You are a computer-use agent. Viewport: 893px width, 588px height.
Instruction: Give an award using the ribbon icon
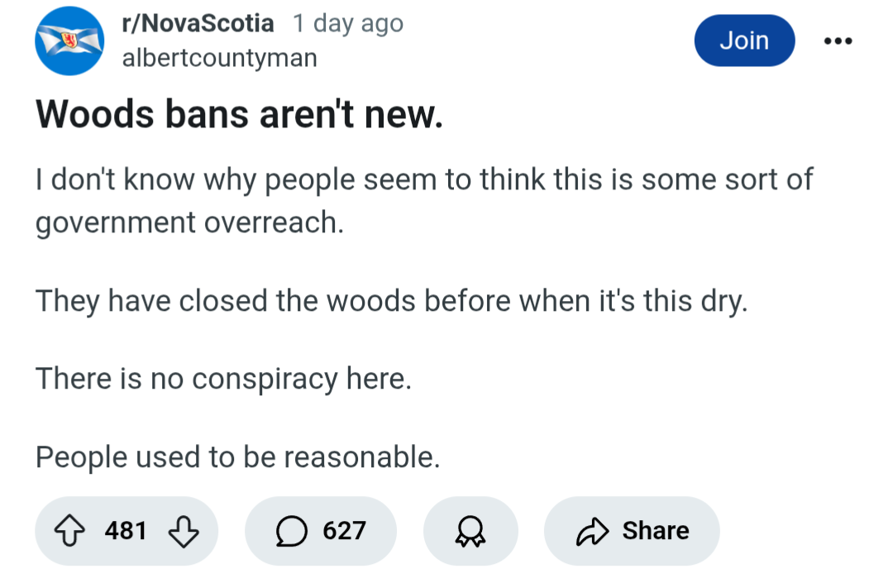tap(470, 531)
